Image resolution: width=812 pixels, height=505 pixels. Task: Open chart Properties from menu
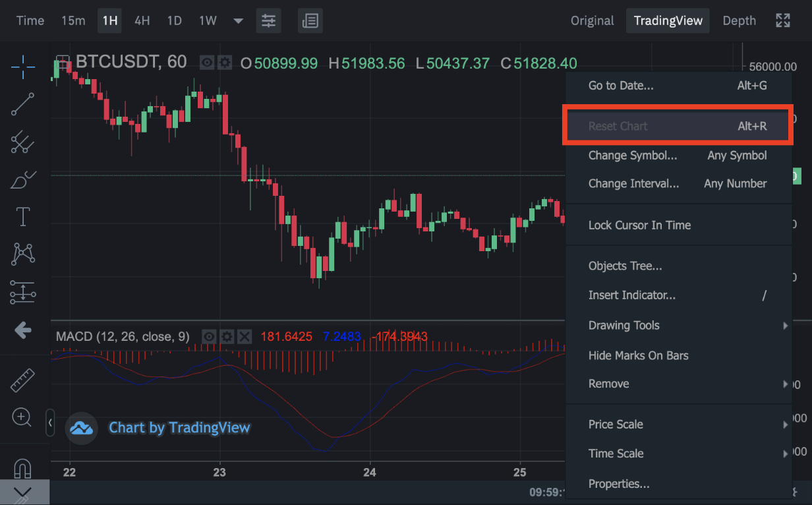tap(679, 484)
